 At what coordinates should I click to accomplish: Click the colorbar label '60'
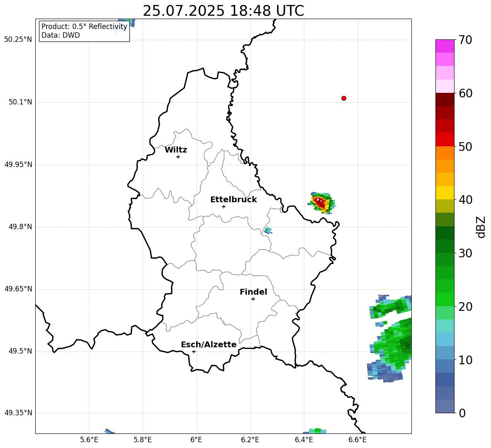(x=465, y=93)
